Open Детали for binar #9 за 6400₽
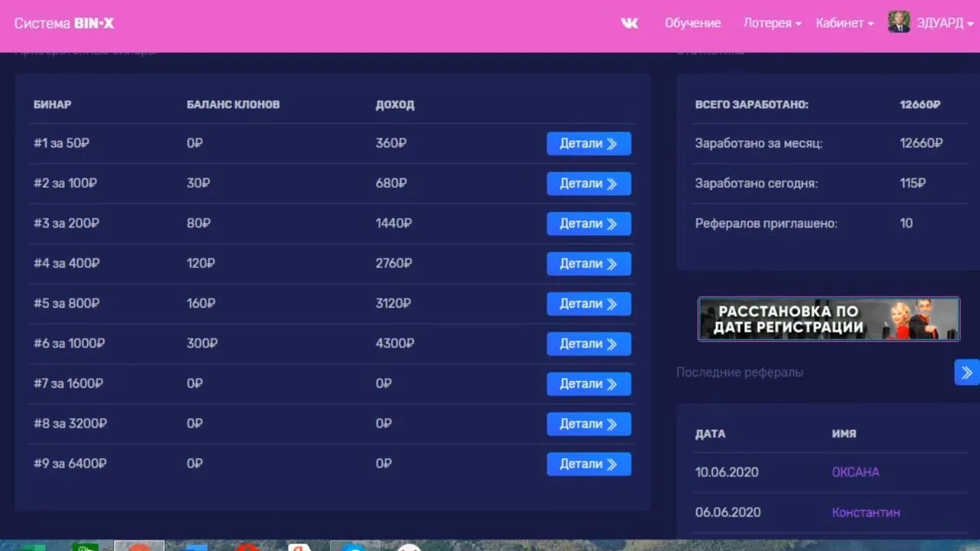 pyautogui.click(x=589, y=464)
